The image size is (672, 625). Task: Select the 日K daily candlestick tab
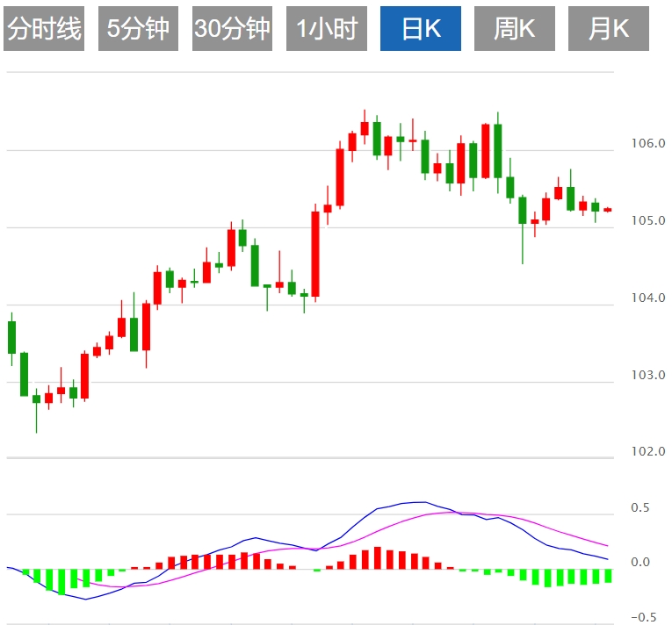[x=421, y=29]
